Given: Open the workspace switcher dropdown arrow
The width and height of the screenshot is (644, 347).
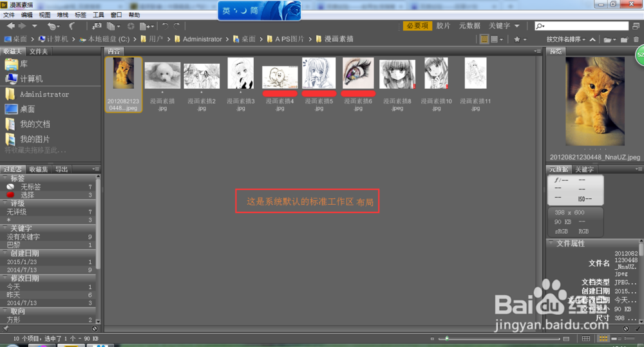Looking at the screenshot, I should pyautogui.click(x=517, y=26).
